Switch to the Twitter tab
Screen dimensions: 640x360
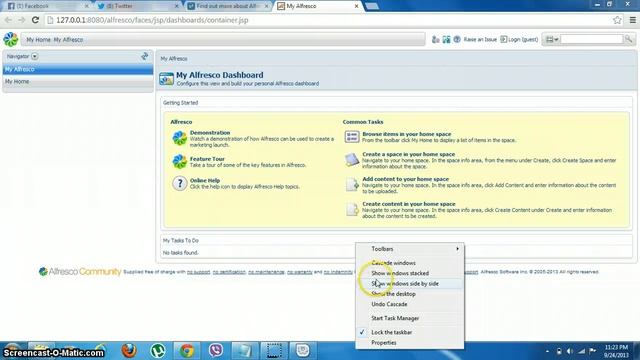[x=138, y=6]
